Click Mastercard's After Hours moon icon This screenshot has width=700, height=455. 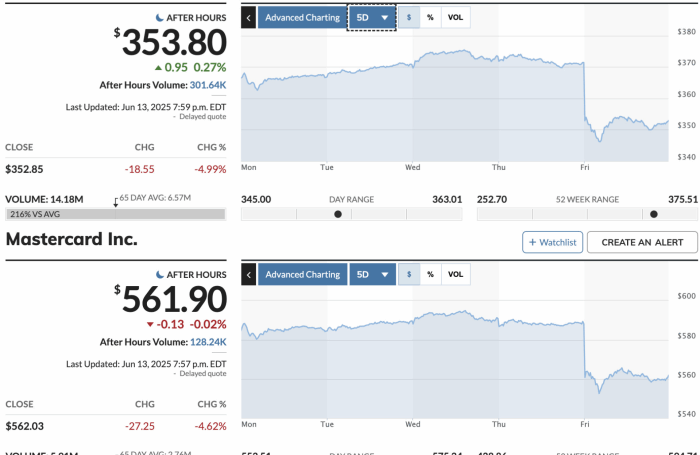(x=160, y=275)
